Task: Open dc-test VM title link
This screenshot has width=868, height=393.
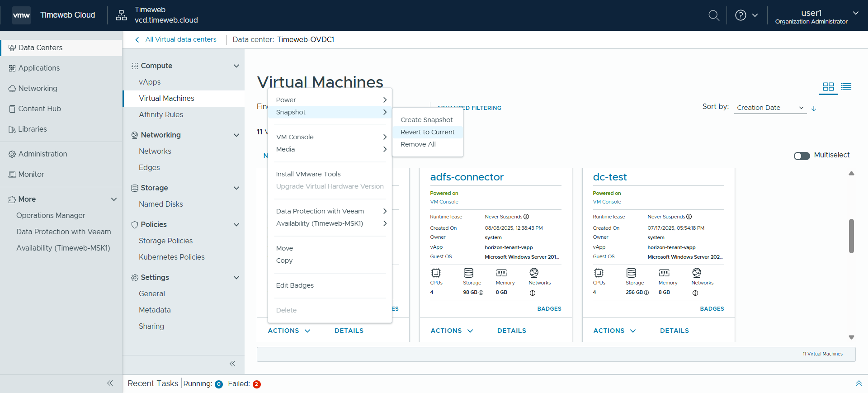Action: [x=610, y=177]
